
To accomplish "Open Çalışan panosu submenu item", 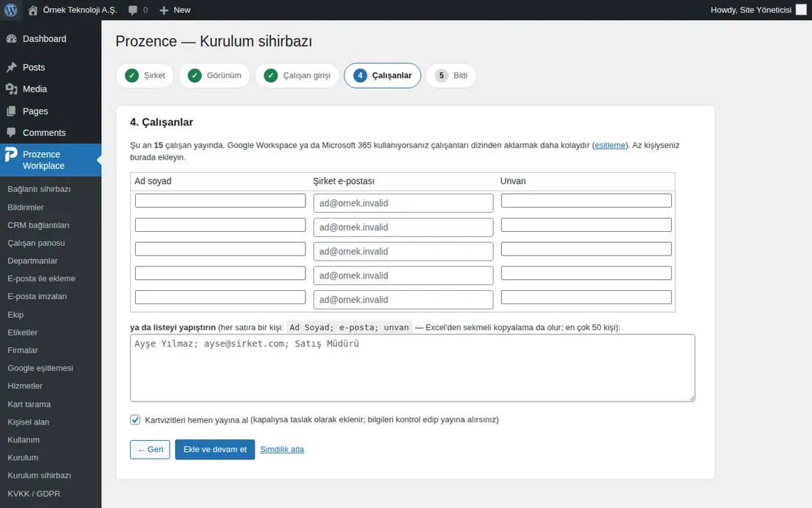I will tap(36, 243).
